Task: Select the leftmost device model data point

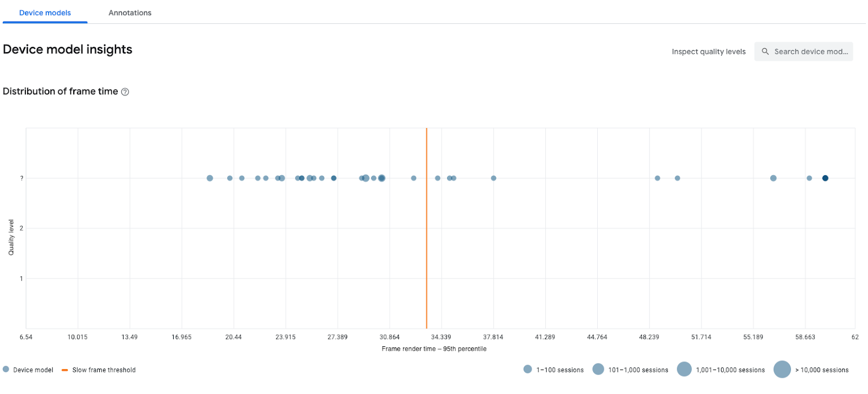Action: click(210, 178)
